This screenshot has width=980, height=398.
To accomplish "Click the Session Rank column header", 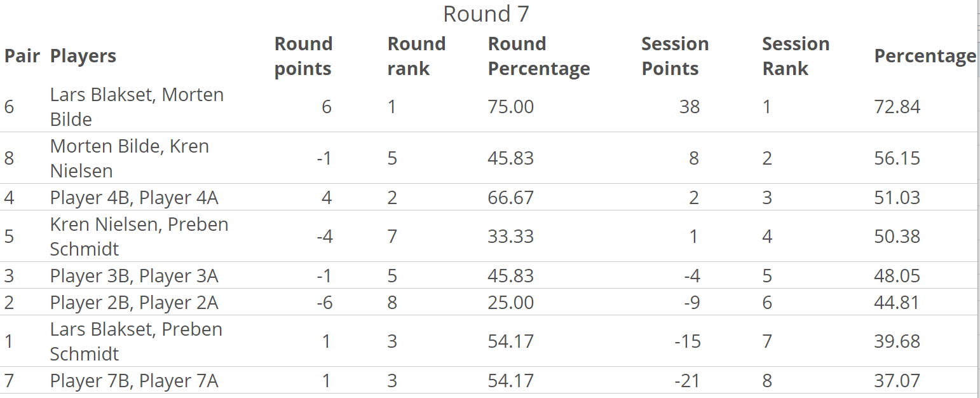I will (x=795, y=56).
